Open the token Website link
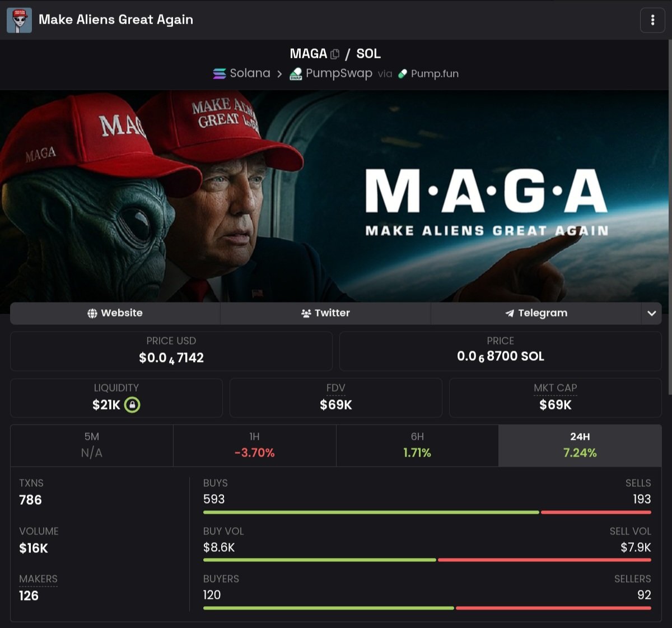This screenshot has width=672, height=628. click(x=115, y=313)
